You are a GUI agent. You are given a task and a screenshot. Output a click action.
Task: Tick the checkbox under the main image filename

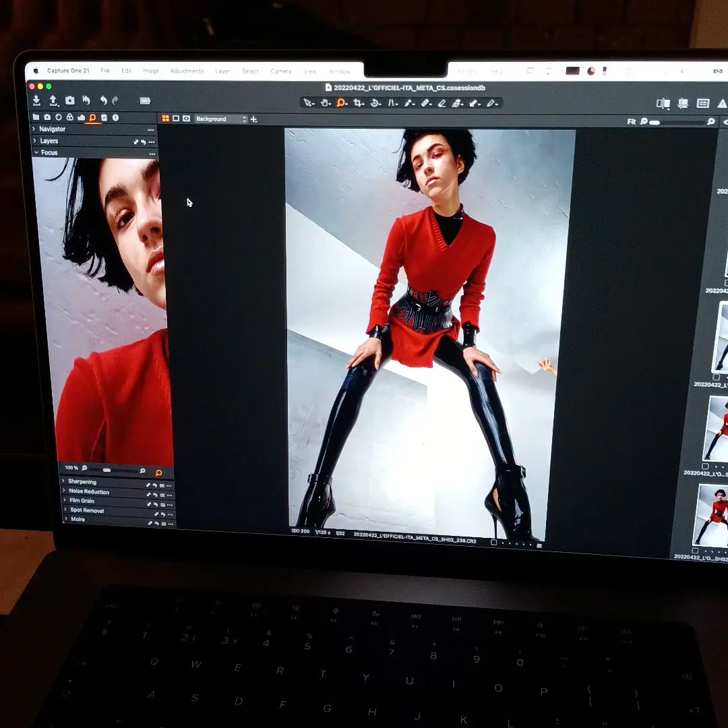(x=494, y=542)
